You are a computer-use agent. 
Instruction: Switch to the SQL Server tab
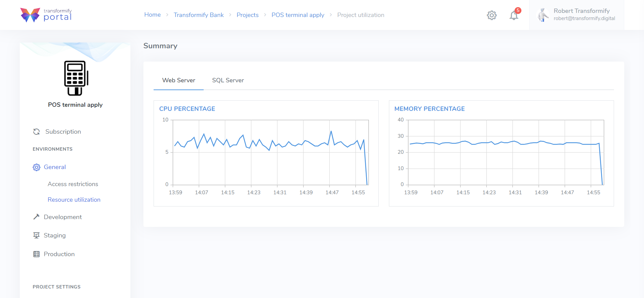[x=228, y=80]
